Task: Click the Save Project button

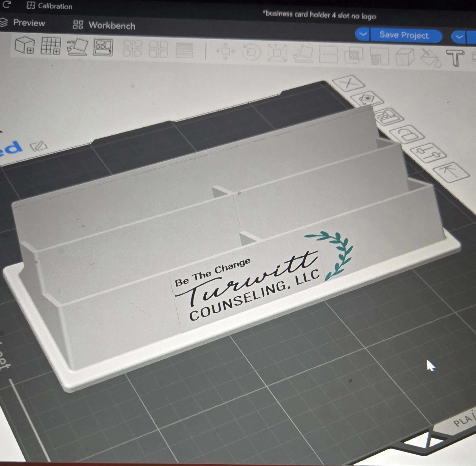Action: pos(404,36)
